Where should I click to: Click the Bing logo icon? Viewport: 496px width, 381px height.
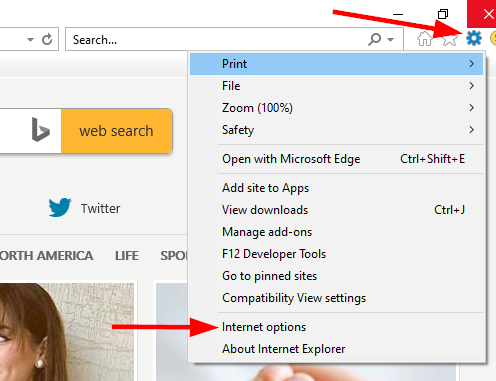point(41,130)
